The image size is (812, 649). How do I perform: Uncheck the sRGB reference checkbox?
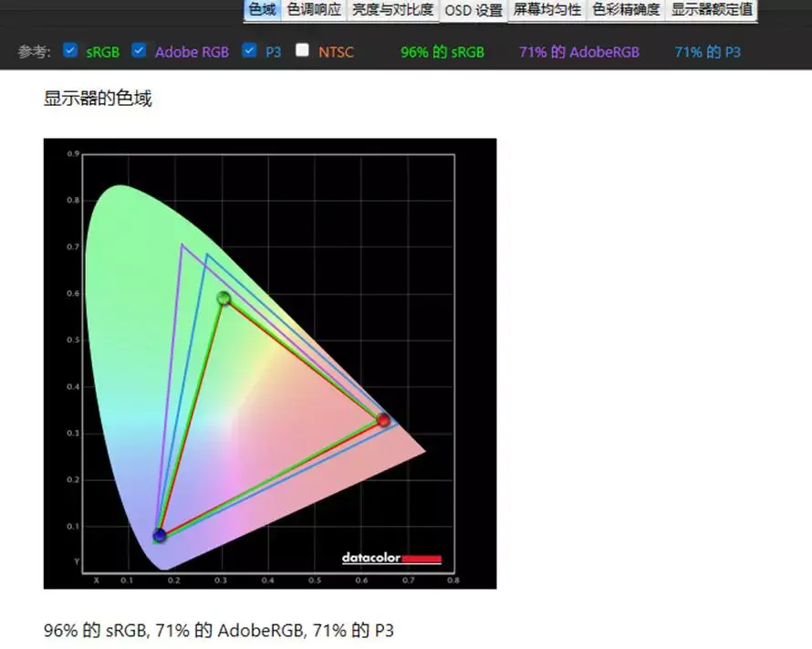point(70,51)
